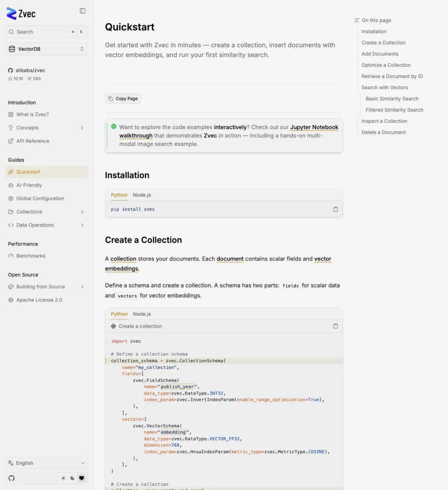Select Python tab in Create a Collection
Screen dimensions: 448x490
point(119,314)
